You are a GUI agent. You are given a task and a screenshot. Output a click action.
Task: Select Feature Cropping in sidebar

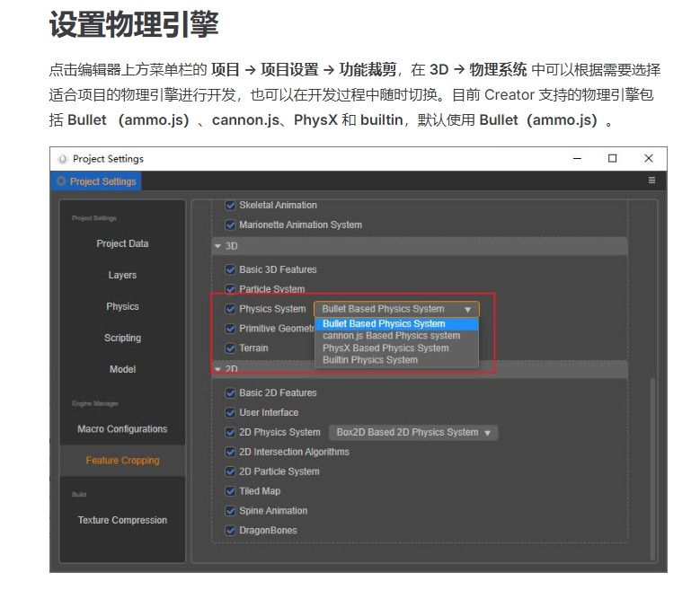pos(122,461)
